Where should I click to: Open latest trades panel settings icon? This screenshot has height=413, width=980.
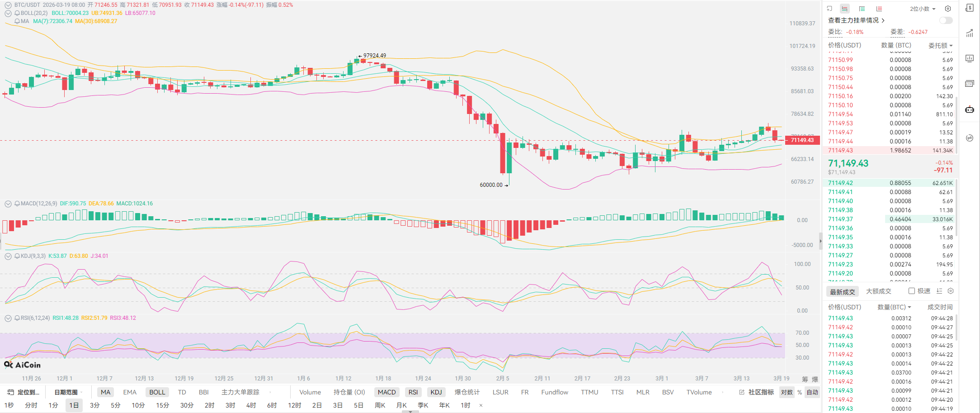(x=951, y=291)
